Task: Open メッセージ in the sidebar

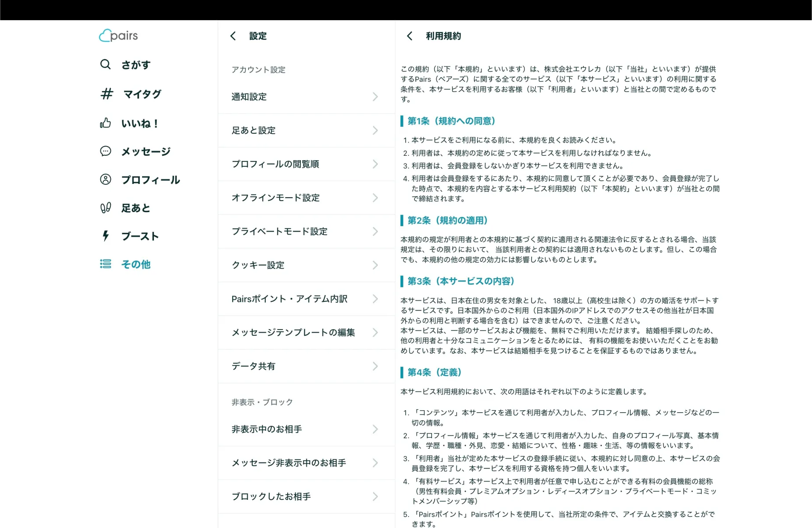Action: (x=146, y=151)
